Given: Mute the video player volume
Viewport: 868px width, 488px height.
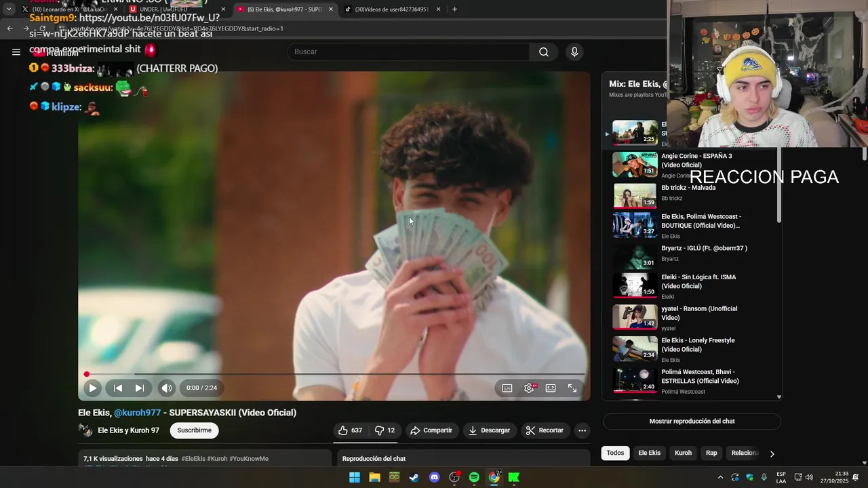Looking at the screenshot, I should [167, 388].
